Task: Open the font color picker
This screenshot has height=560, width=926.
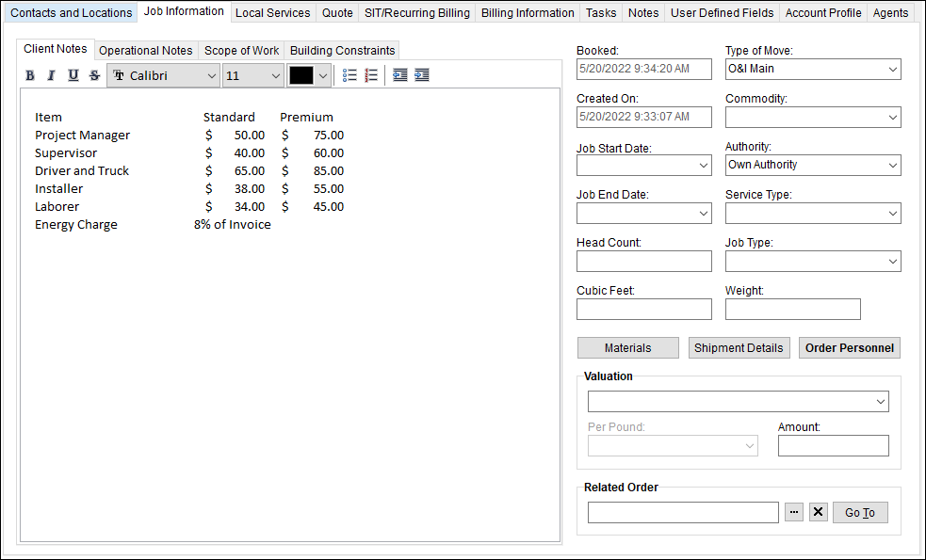Action: [321, 74]
